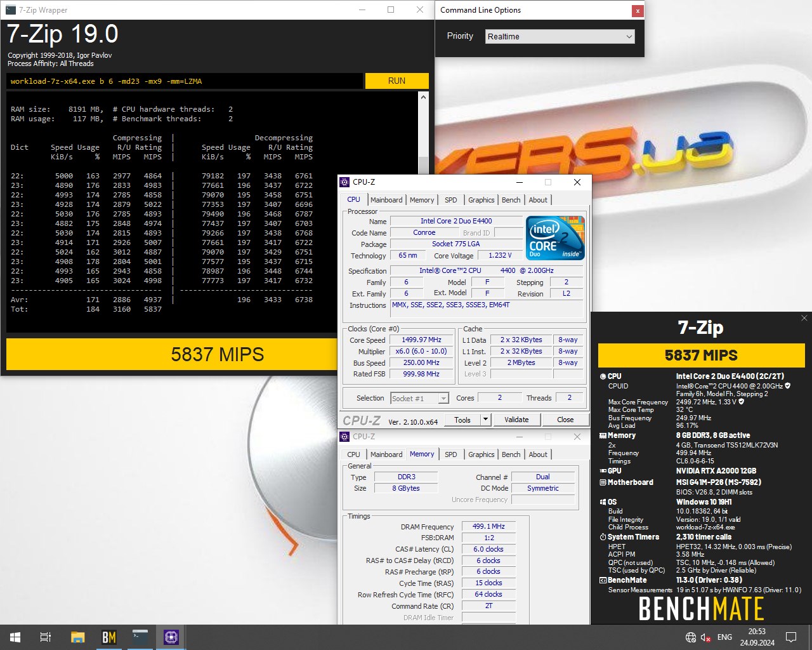Click the 7-Zip command line input field
Screen dimensions: 812x650
(185, 81)
